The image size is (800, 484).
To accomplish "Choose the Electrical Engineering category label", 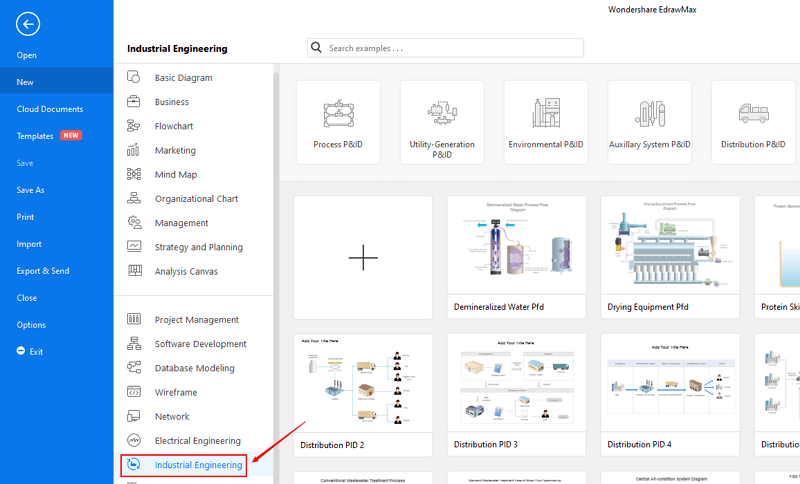I will pyautogui.click(x=198, y=441).
